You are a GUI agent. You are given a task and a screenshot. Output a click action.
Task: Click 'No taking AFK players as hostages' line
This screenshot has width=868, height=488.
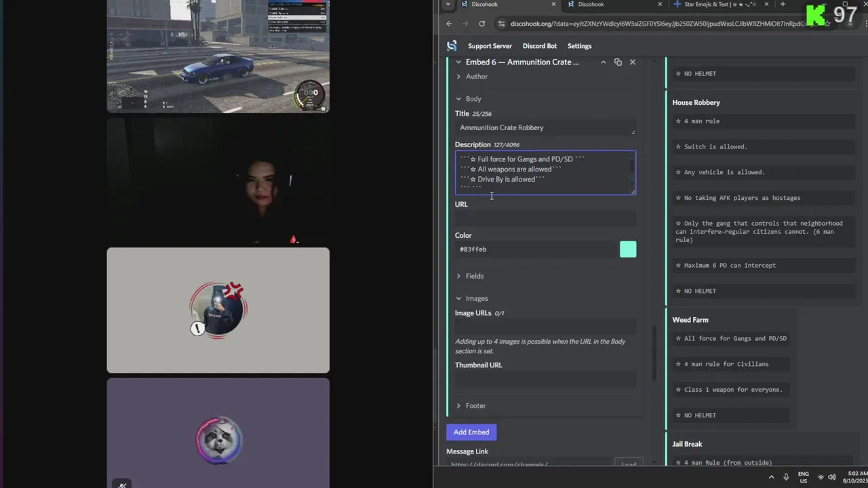pyautogui.click(x=738, y=198)
